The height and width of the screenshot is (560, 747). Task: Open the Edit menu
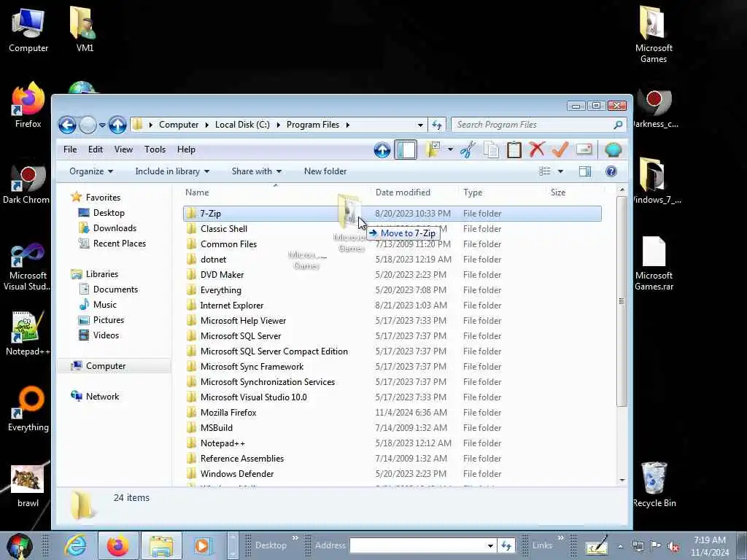pos(96,149)
